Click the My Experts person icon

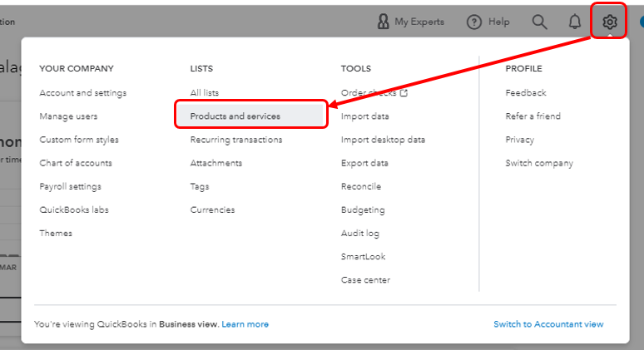[383, 22]
